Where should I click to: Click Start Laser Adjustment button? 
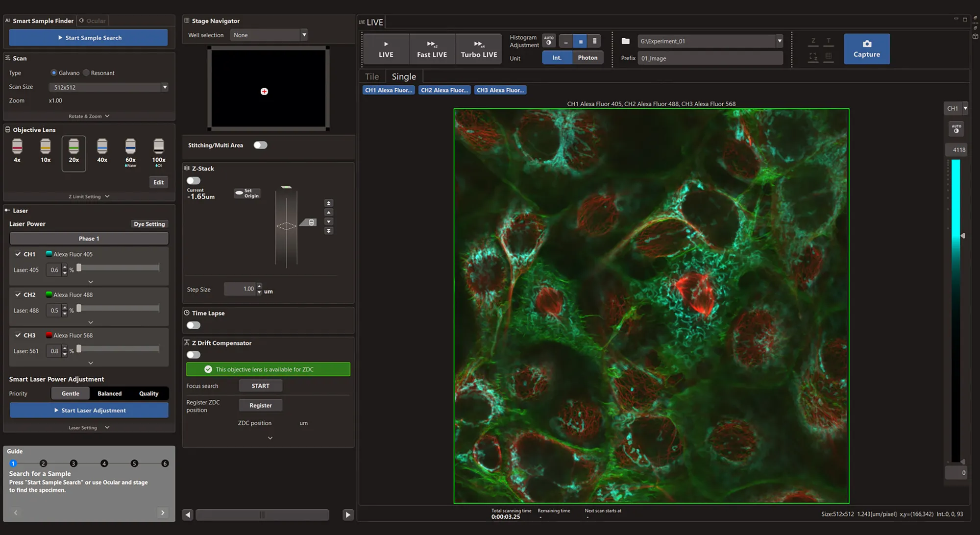point(89,411)
